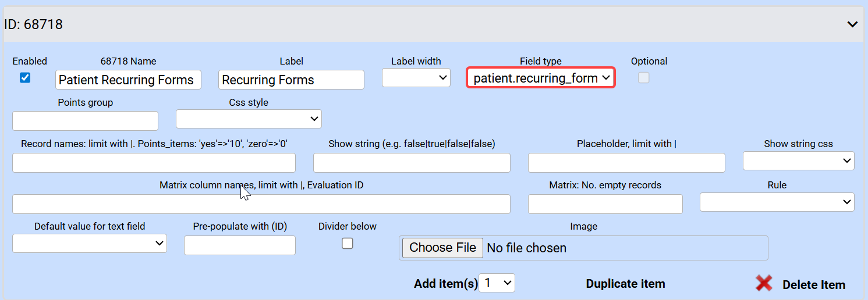Viewport: 868px width, 300px height.
Task: Click the Pre-populate with (ID) field
Action: click(x=240, y=245)
